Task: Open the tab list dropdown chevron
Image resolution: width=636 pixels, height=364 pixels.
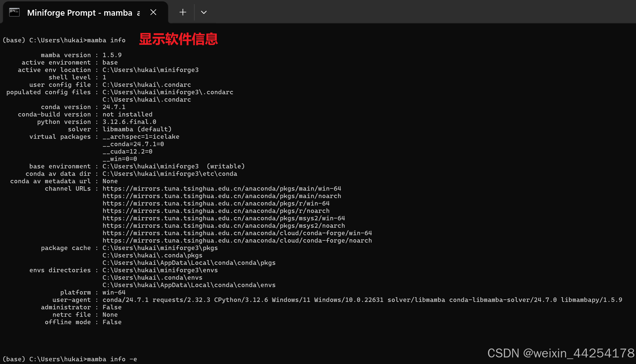Action: pyautogui.click(x=204, y=12)
